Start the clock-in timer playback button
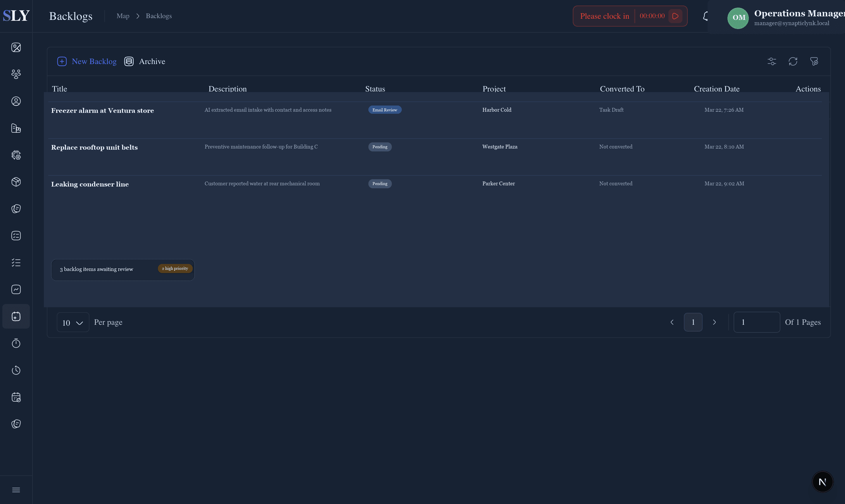The width and height of the screenshot is (845, 504). click(675, 16)
